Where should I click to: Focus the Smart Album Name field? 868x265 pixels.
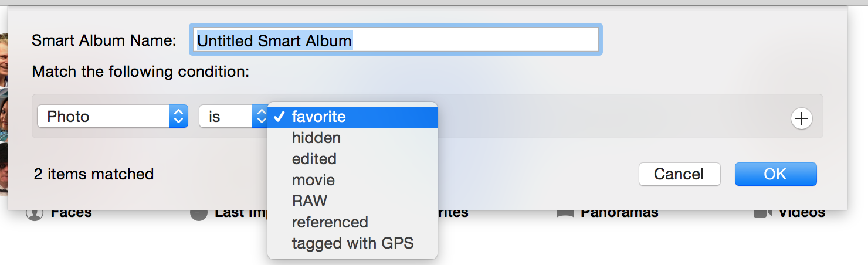(x=396, y=40)
